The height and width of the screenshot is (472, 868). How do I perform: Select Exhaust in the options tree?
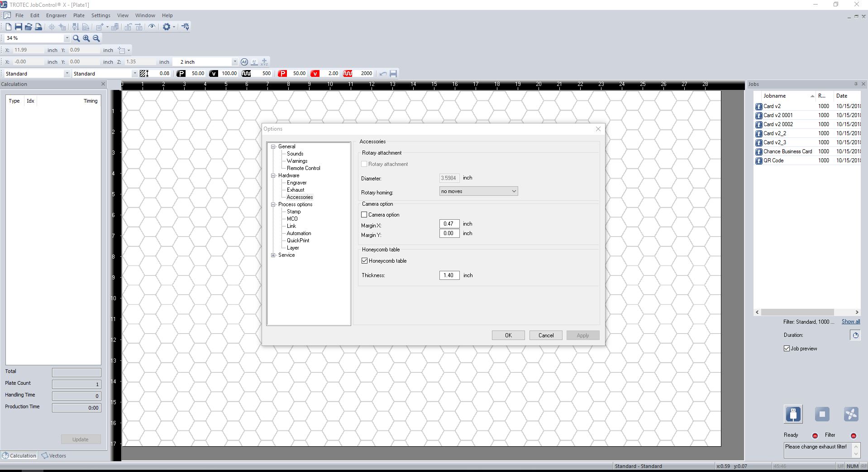(296, 190)
